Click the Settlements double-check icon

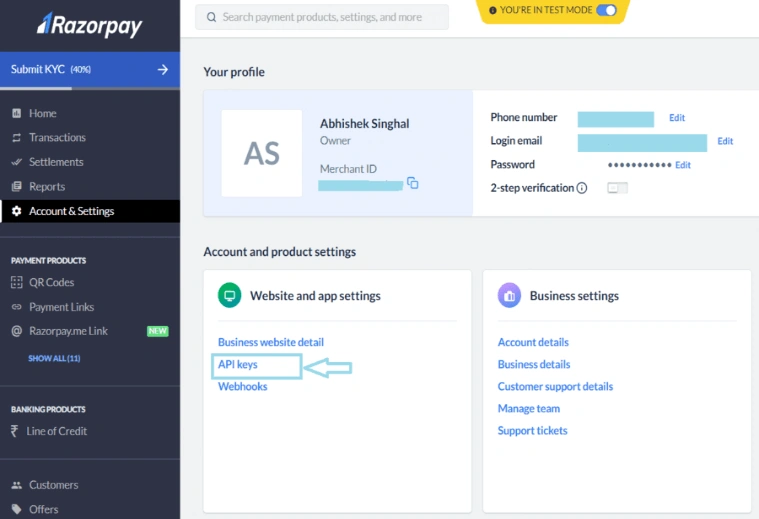(x=16, y=162)
